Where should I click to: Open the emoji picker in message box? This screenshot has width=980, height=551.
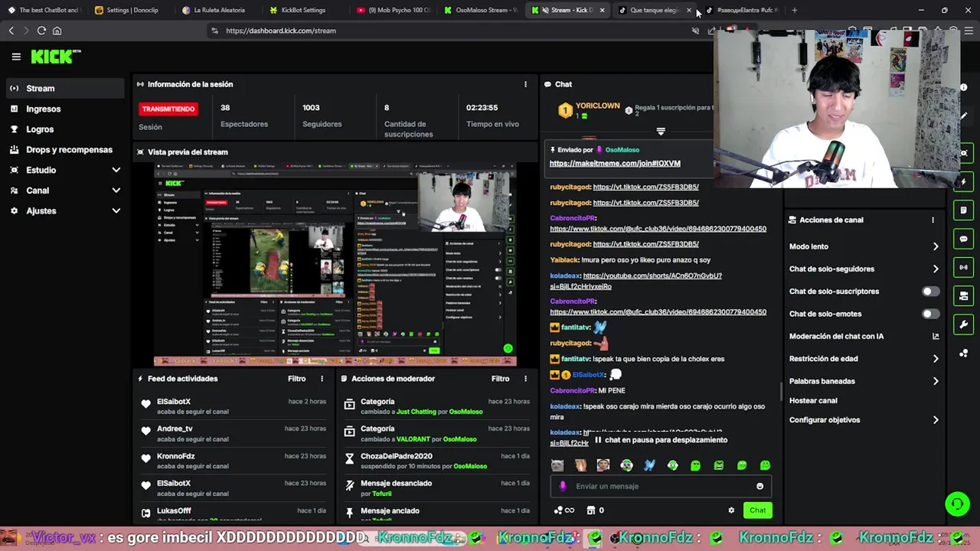click(759, 486)
